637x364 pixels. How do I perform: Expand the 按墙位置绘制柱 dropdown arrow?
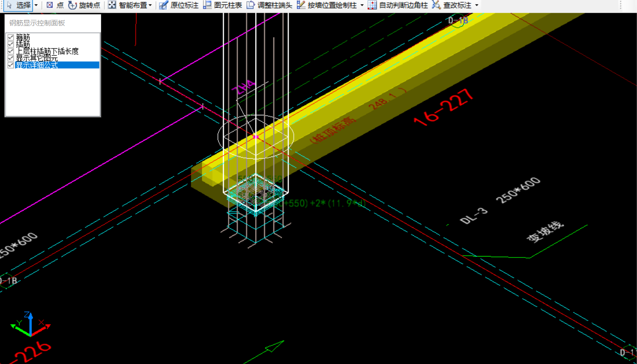click(x=362, y=6)
